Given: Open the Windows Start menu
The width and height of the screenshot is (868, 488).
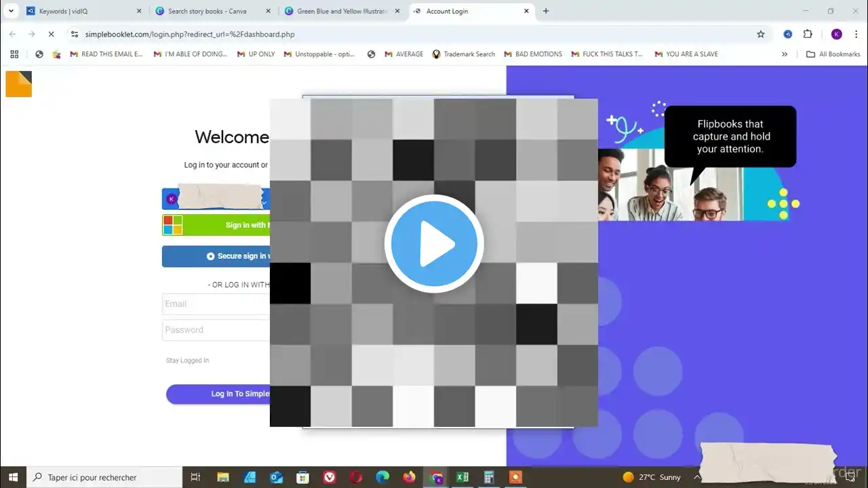Looking at the screenshot, I should [x=13, y=477].
